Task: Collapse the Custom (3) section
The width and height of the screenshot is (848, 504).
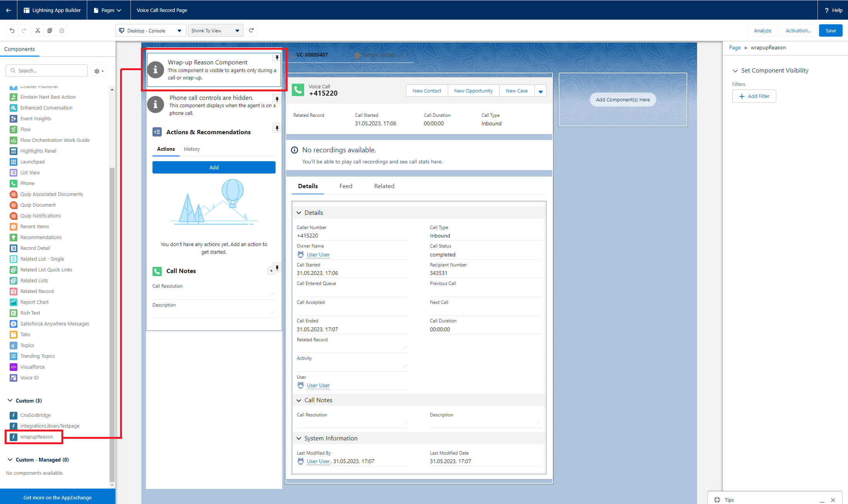Action: click(x=10, y=401)
